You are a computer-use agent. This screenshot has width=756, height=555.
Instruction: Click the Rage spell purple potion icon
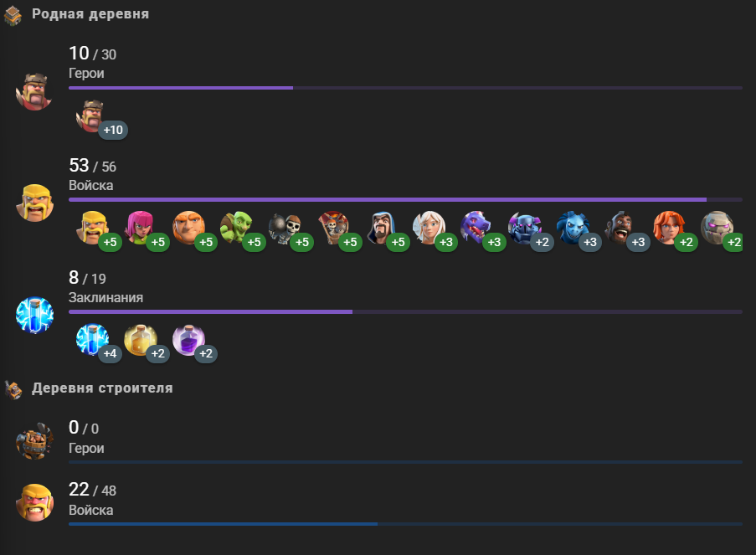(188, 340)
